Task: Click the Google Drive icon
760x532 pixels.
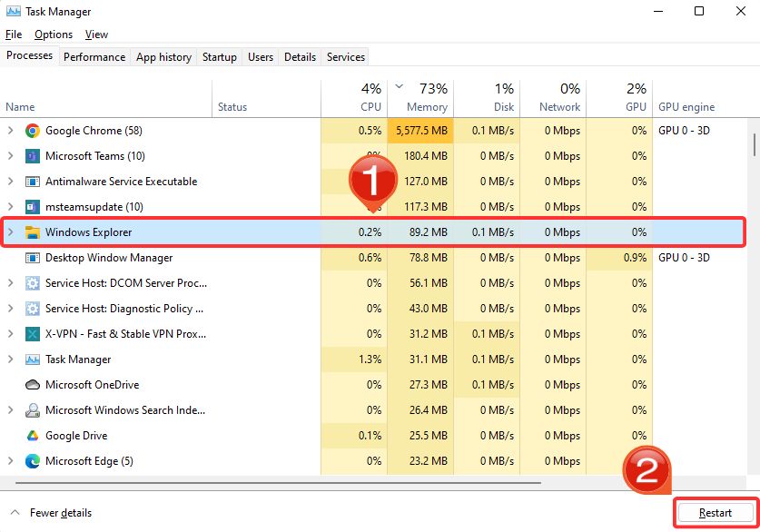Action: 32,435
